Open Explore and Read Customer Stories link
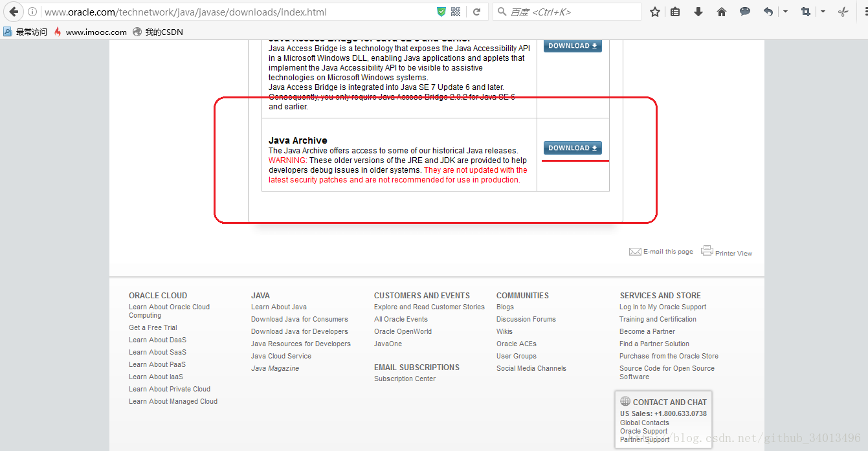 point(429,307)
